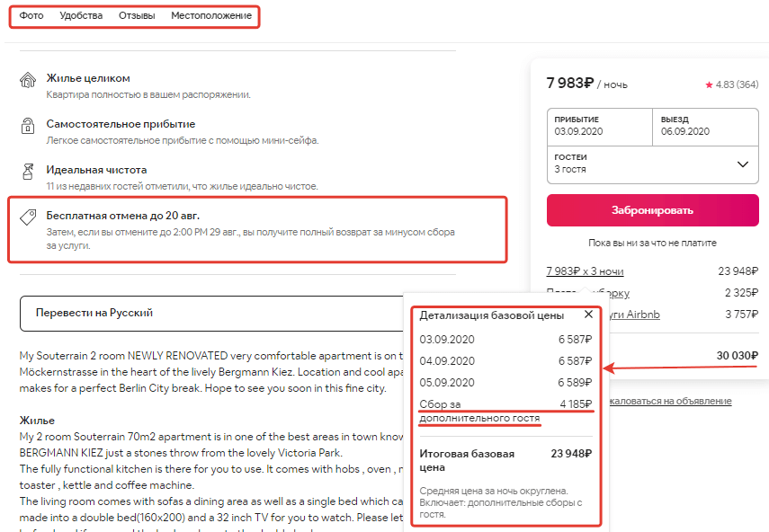
Task: Click the self check-in lock icon
Action: pyautogui.click(x=28, y=126)
